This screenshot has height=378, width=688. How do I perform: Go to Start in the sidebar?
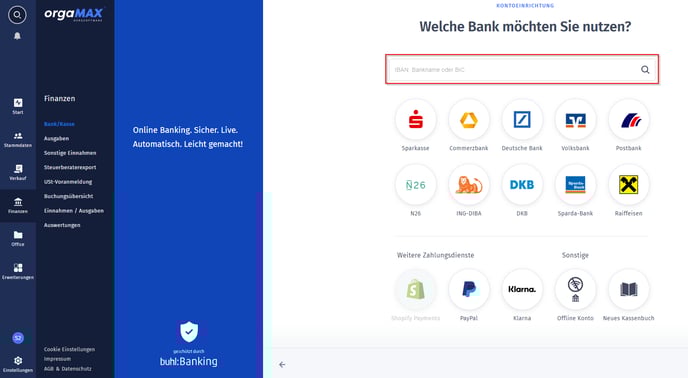(x=18, y=106)
